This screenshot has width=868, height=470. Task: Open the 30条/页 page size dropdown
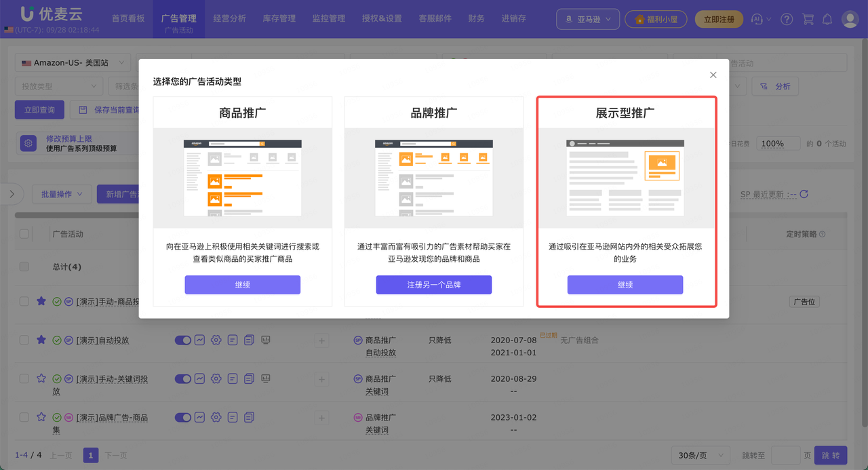click(x=701, y=455)
